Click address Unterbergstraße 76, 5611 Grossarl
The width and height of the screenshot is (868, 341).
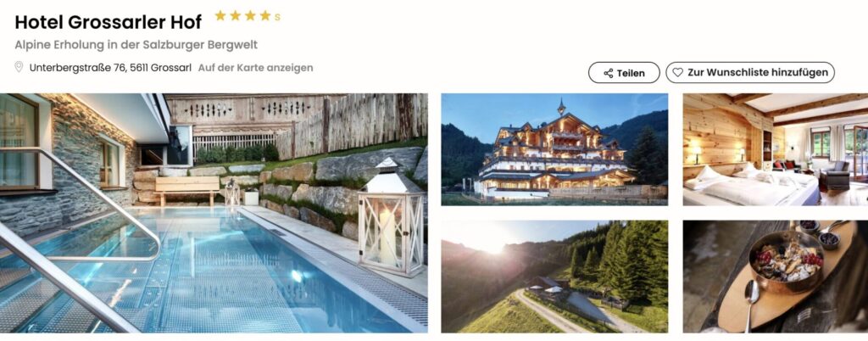click(x=110, y=68)
